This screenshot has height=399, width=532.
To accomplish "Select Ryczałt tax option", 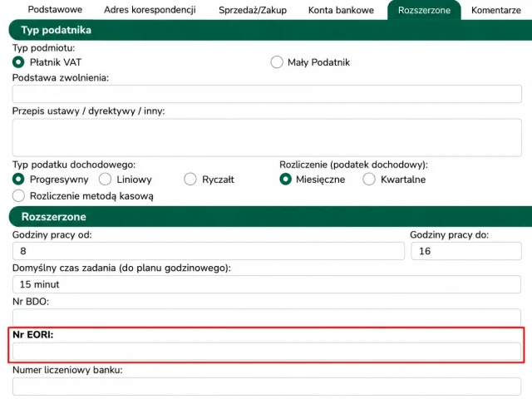I will pos(190,180).
